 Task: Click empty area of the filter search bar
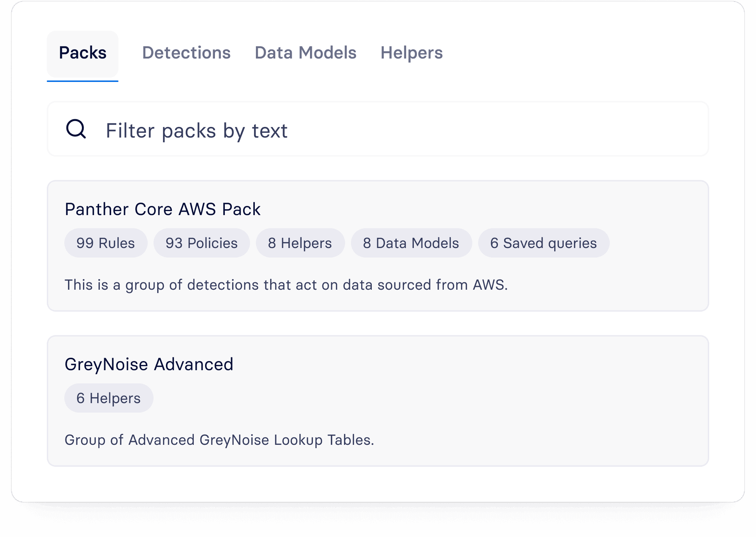point(497,129)
